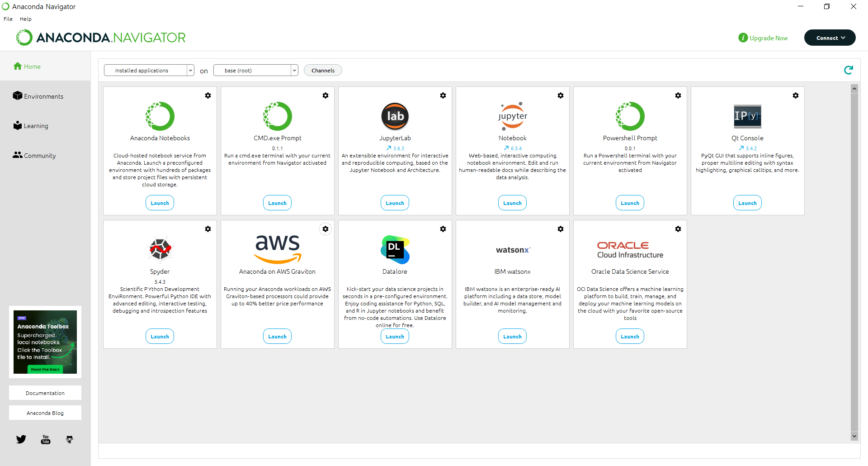
Task: Open settings gear on Spyder tile
Action: [208, 229]
